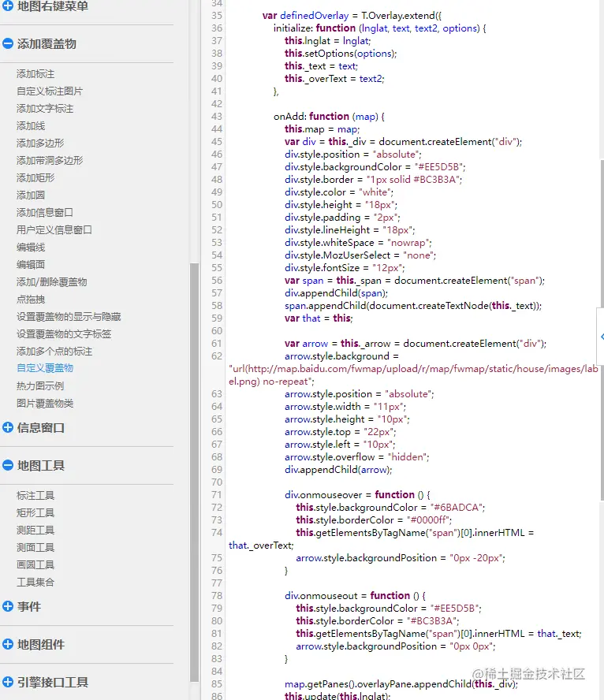This screenshot has height=700, width=604.
Task: Click the arrow.style.overflow "hidden" line
Action: pos(357,457)
